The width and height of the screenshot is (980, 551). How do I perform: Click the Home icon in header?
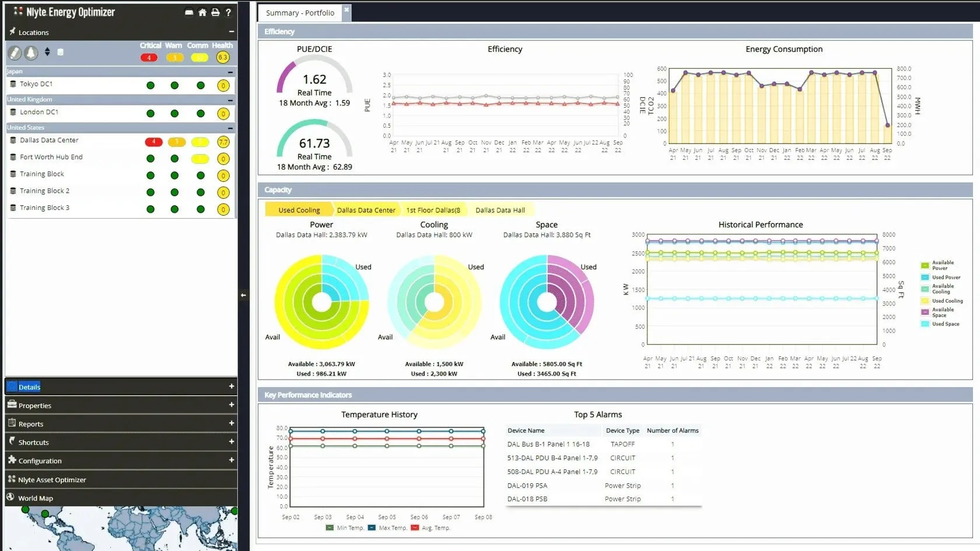[202, 12]
